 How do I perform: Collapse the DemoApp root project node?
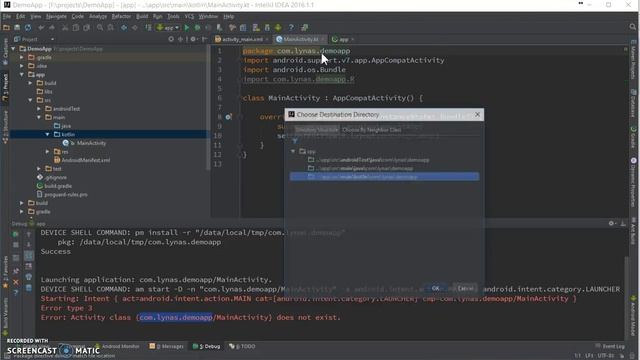(x=13, y=49)
